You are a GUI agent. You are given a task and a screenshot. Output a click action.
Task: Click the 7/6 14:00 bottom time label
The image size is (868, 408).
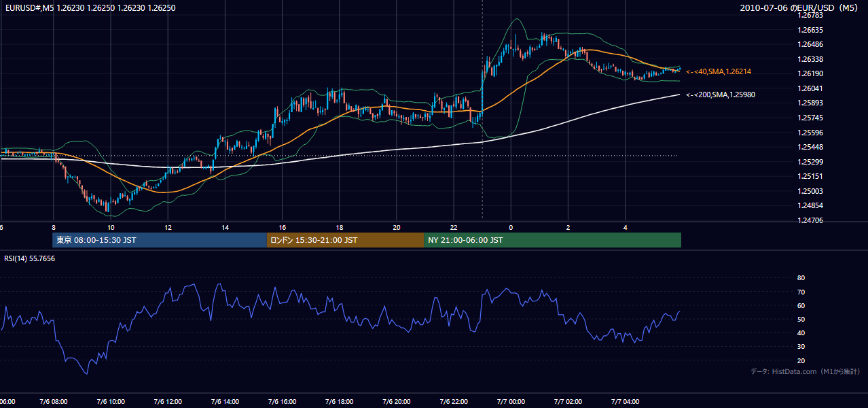pos(224,402)
